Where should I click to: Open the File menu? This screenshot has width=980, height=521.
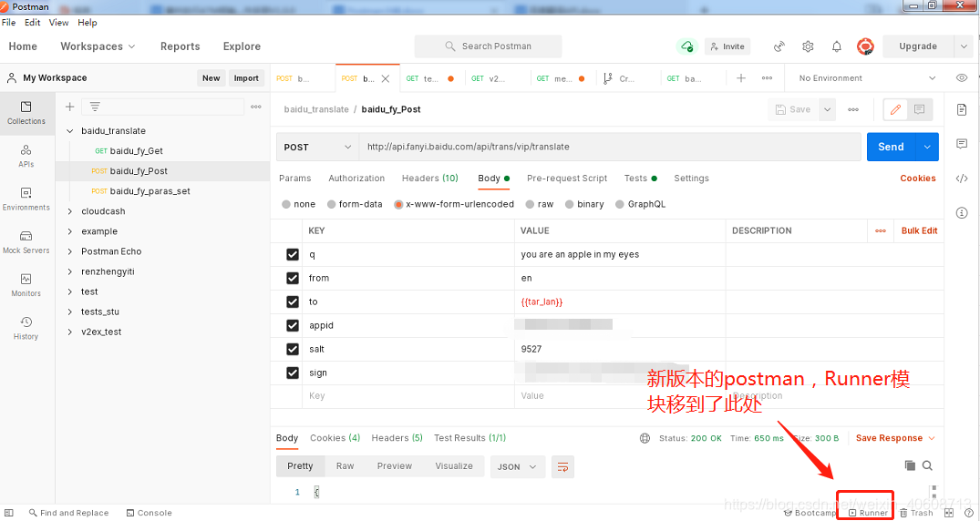tap(9, 23)
